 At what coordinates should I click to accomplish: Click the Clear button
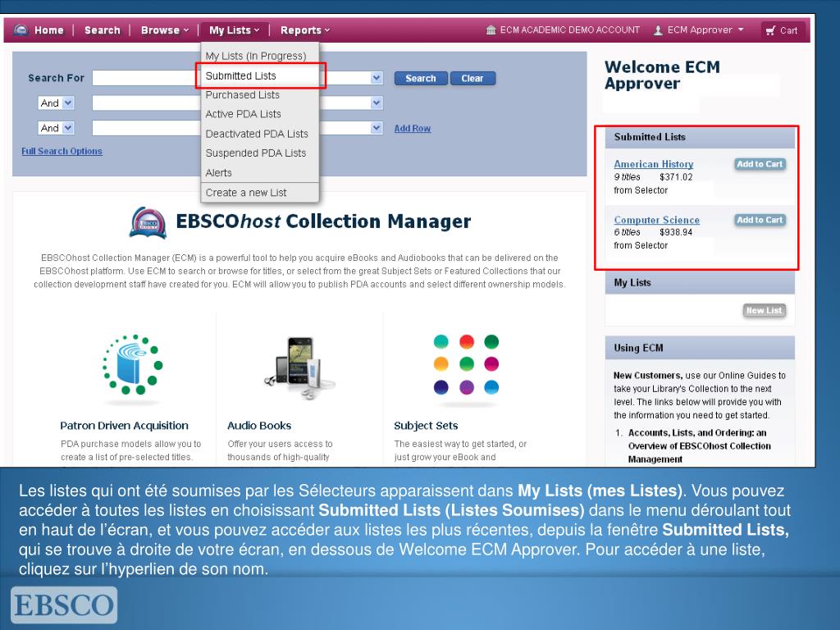point(472,78)
